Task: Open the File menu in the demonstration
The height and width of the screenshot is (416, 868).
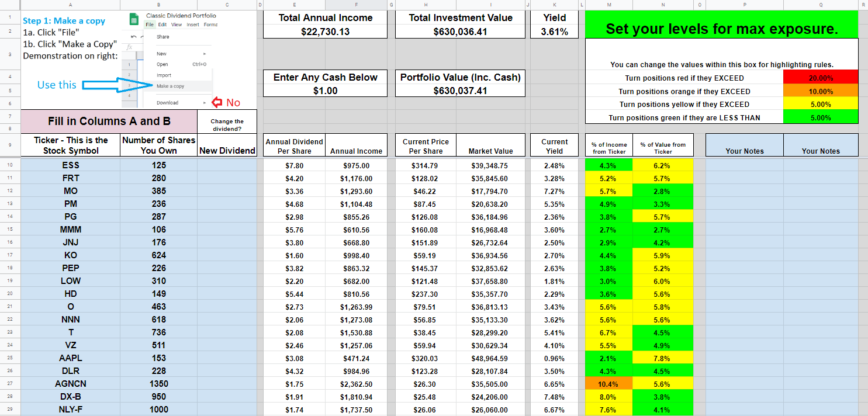Action: tap(150, 25)
